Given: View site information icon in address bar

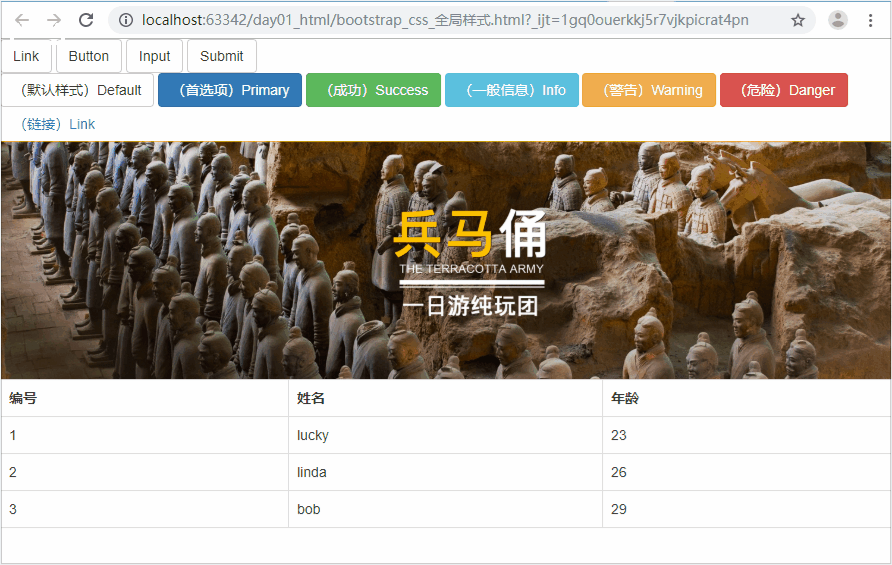Looking at the screenshot, I should tap(126, 20).
